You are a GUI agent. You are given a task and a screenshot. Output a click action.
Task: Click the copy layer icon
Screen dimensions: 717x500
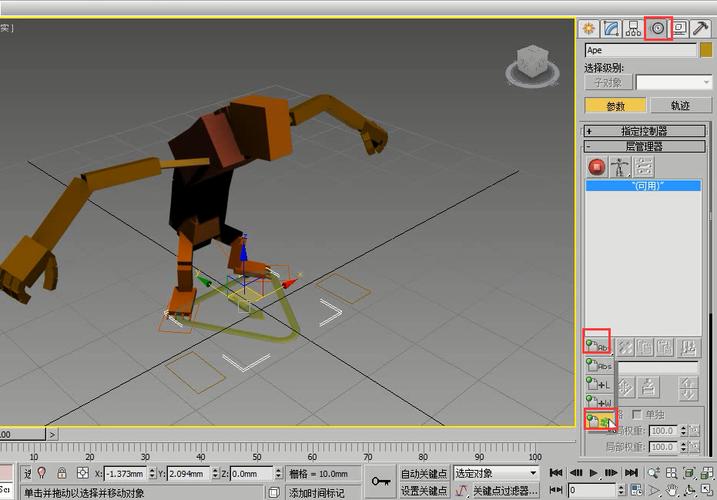[x=645, y=348]
